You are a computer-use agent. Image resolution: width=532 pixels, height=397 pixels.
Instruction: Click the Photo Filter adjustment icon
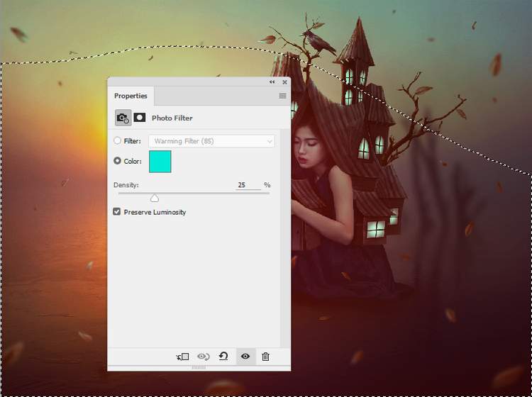pos(123,118)
